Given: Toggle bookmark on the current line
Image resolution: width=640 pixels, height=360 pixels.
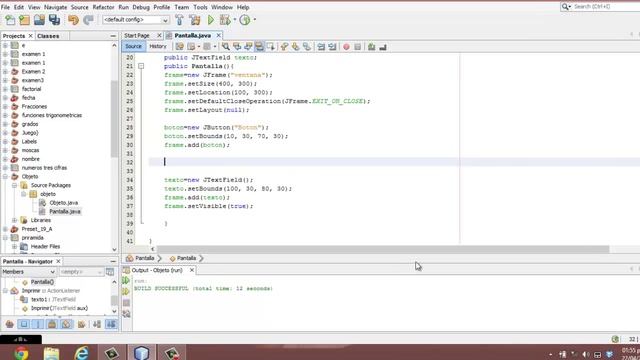Looking at the screenshot, I should click(x=307, y=47).
